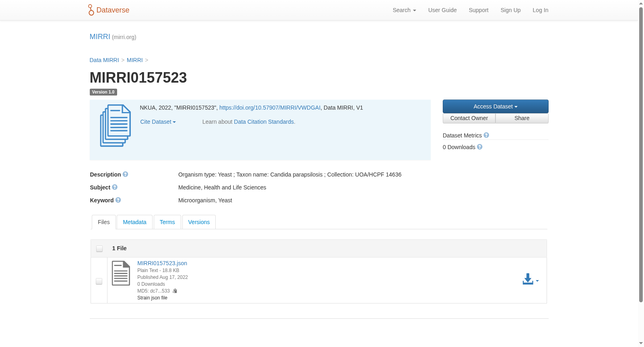Click the scrollbar down arrow
The width and height of the screenshot is (644, 347).
641,343
